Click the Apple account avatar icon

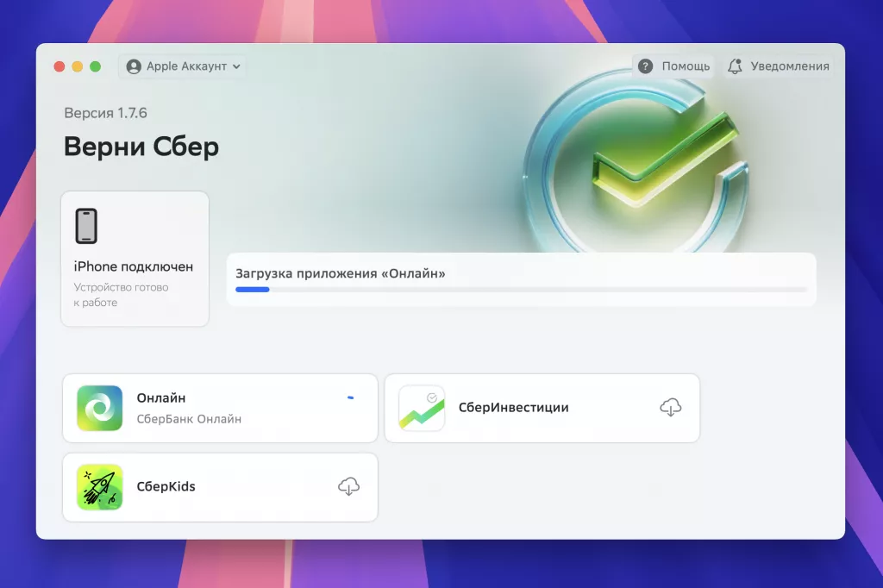[x=134, y=66]
